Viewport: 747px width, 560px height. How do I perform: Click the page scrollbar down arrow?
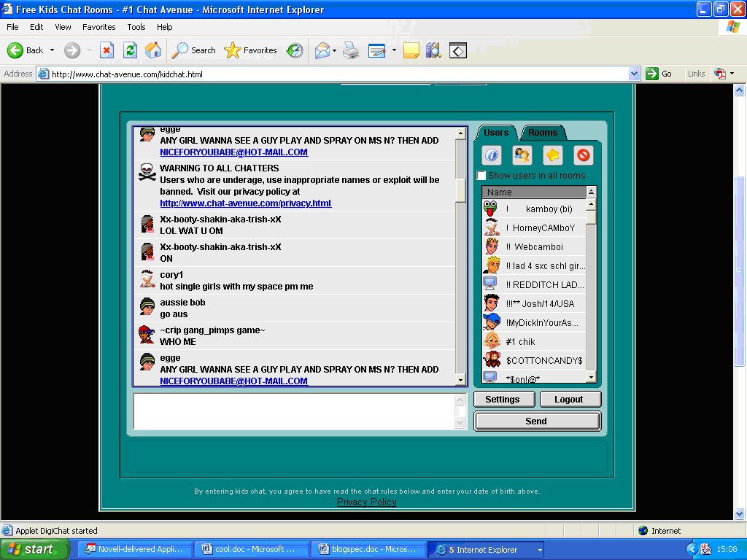point(739,513)
